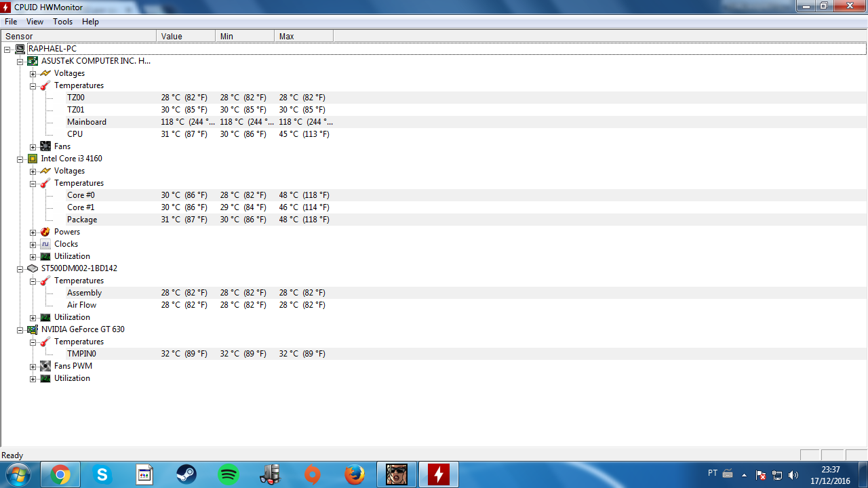Image resolution: width=868 pixels, height=488 pixels.
Task: Click the Utilization icon under NVIDIA GeForce
Action: 45,378
